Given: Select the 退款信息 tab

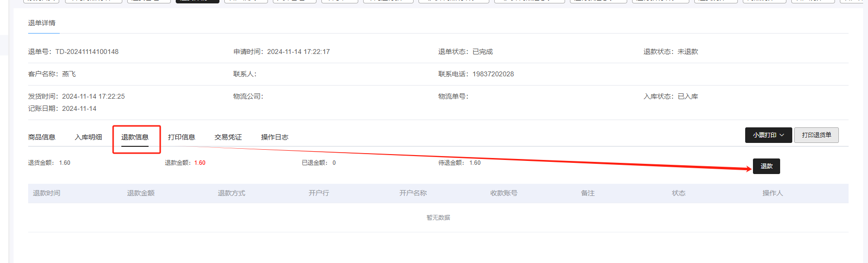Looking at the screenshot, I should [x=135, y=137].
